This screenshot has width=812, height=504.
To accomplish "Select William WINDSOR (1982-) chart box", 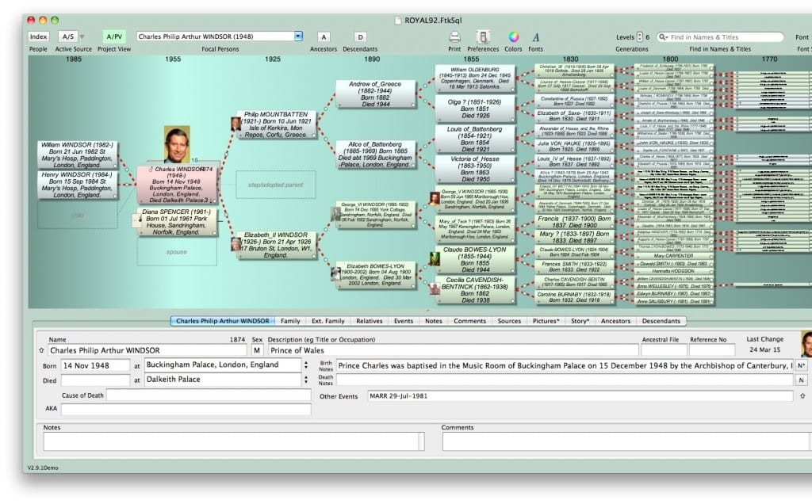I will [77, 155].
